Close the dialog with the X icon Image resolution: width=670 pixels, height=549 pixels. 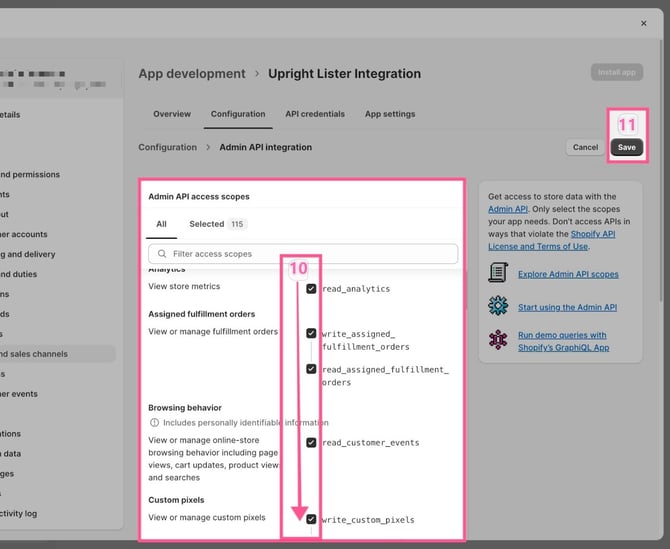pos(643,23)
